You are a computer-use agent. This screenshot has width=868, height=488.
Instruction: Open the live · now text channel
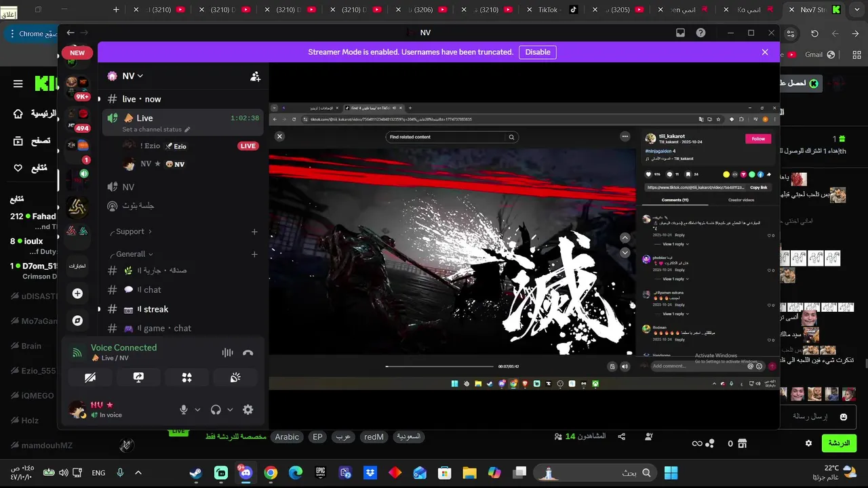coord(182,99)
